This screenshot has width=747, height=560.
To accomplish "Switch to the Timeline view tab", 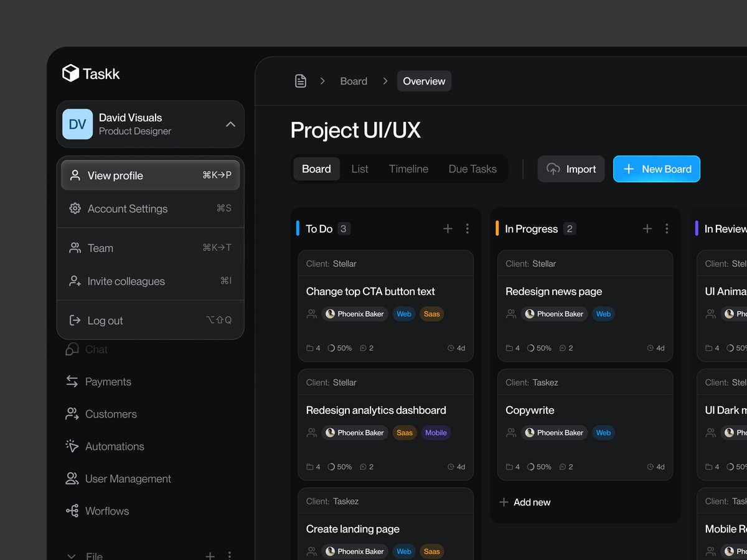I will pos(408,169).
